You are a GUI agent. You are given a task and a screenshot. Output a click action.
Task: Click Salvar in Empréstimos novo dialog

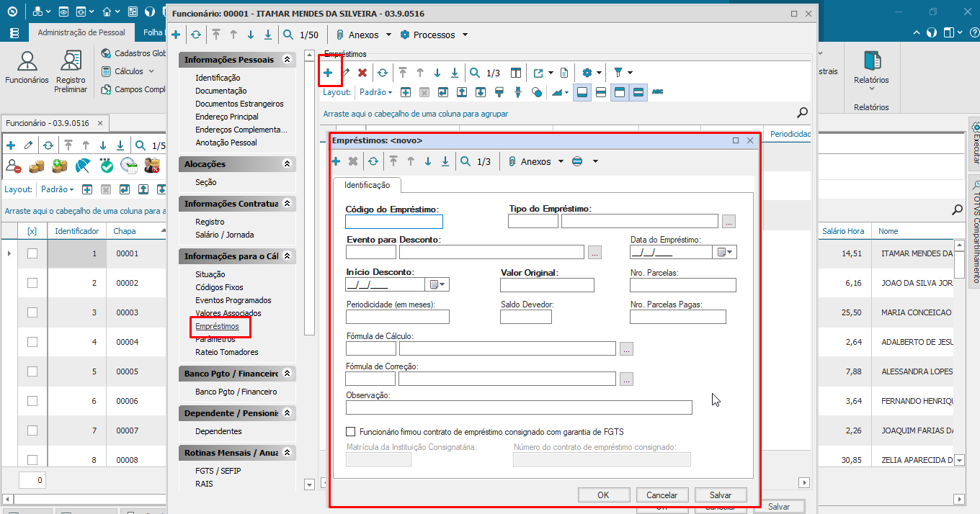[721, 495]
